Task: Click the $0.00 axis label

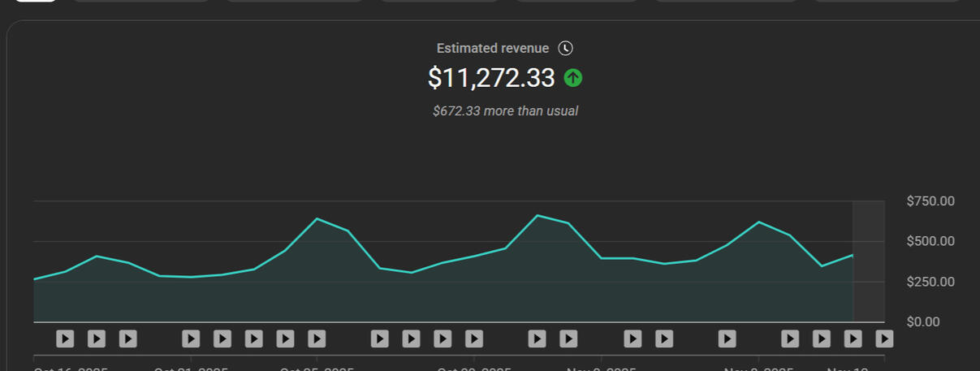Action: point(923,321)
